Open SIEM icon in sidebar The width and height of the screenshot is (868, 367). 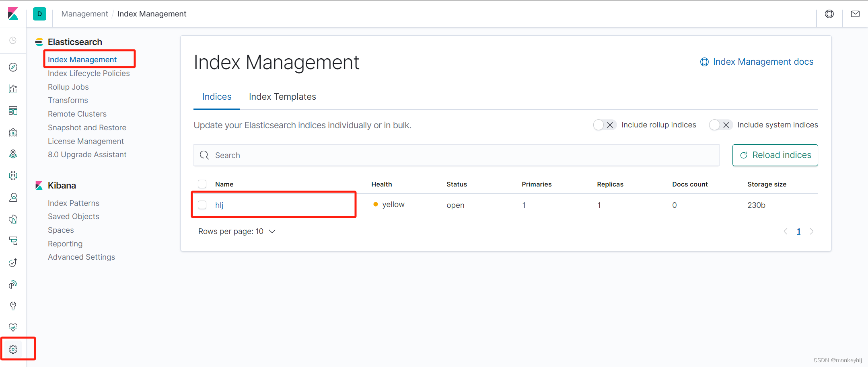click(x=13, y=284)
